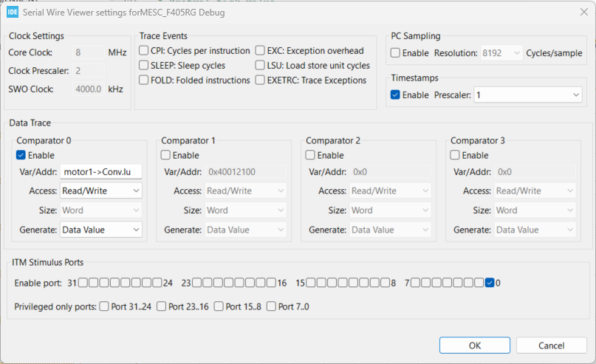
Task: Click the ITM Stimulus Ports label
Action: pos(47,262)
